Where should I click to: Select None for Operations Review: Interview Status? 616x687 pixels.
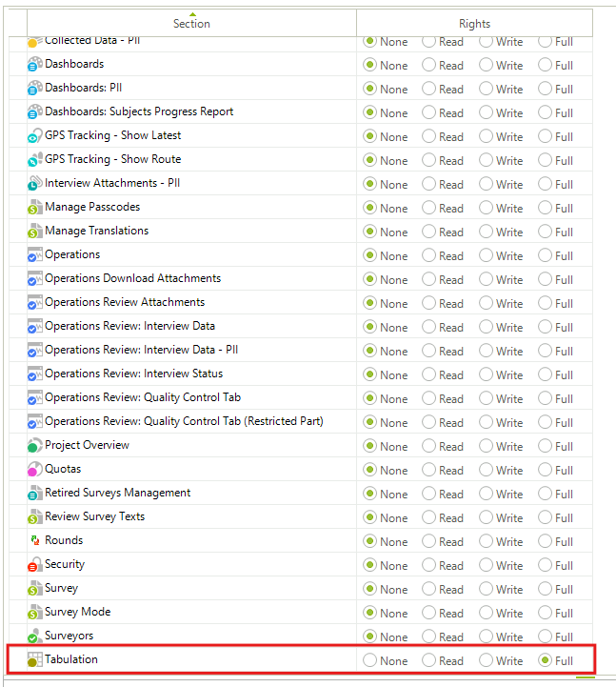370,374
